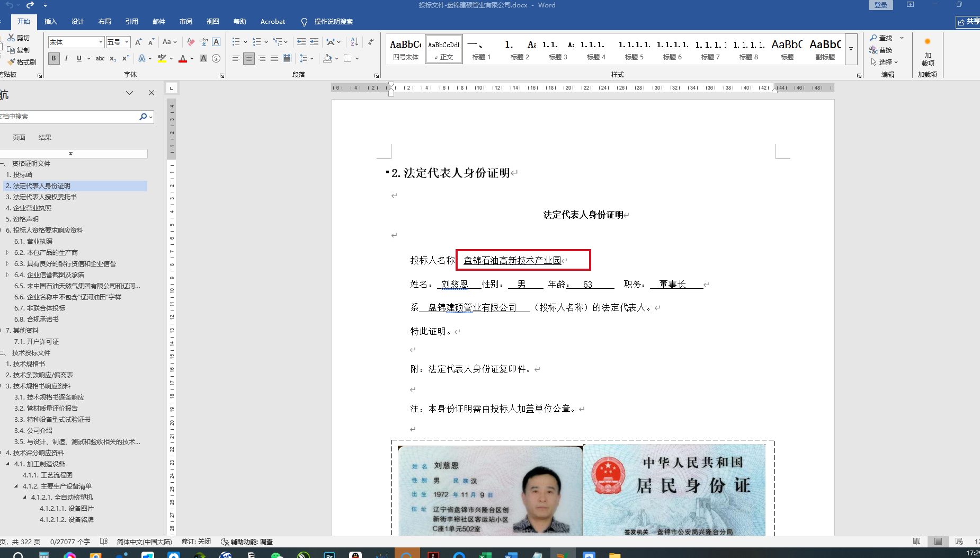Expand the 6.2 本包产品的生产商 heading
980x558 pixels.
[7, 253]
